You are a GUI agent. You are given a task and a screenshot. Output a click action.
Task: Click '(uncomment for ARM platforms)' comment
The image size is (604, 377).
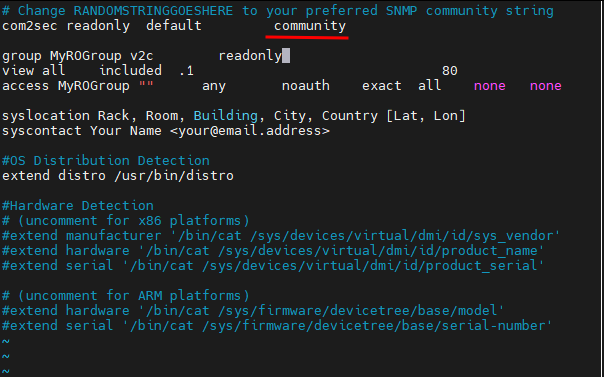pos(134,296)
